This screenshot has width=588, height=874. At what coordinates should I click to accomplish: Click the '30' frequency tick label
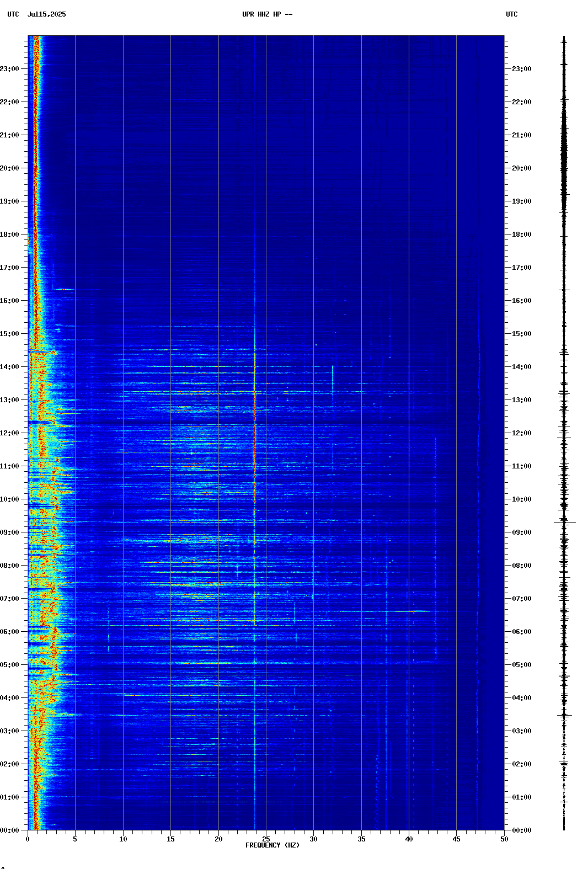(313, 839)
